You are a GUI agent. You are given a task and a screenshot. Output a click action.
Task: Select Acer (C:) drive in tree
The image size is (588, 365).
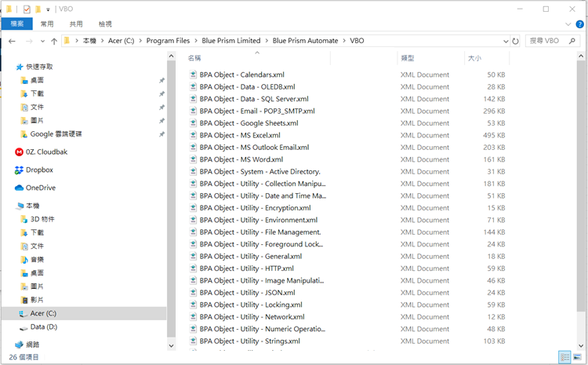coord(43,313)
